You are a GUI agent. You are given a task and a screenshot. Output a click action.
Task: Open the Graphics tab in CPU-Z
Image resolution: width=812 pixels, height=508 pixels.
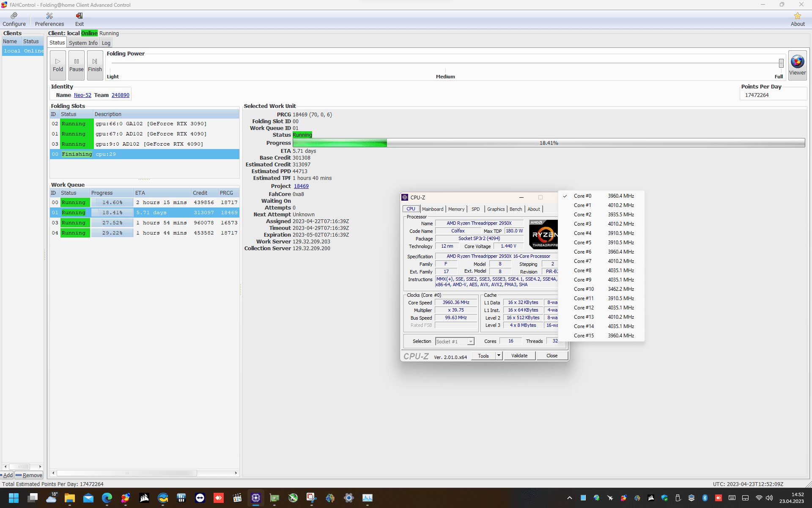tap(496, 209)
